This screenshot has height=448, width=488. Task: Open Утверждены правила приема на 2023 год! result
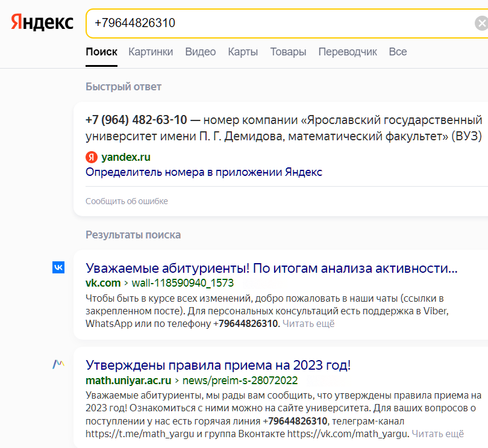(x=218, y=366)
